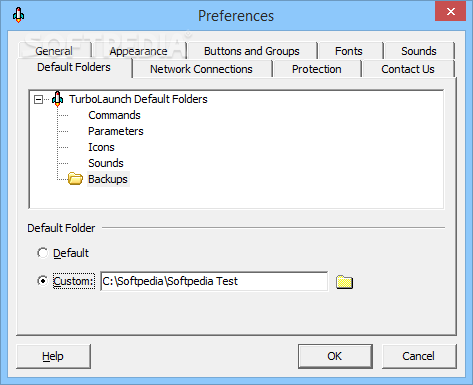
Task: Open the browse folder icon next to the path field
Action: (x=344, y=282)
